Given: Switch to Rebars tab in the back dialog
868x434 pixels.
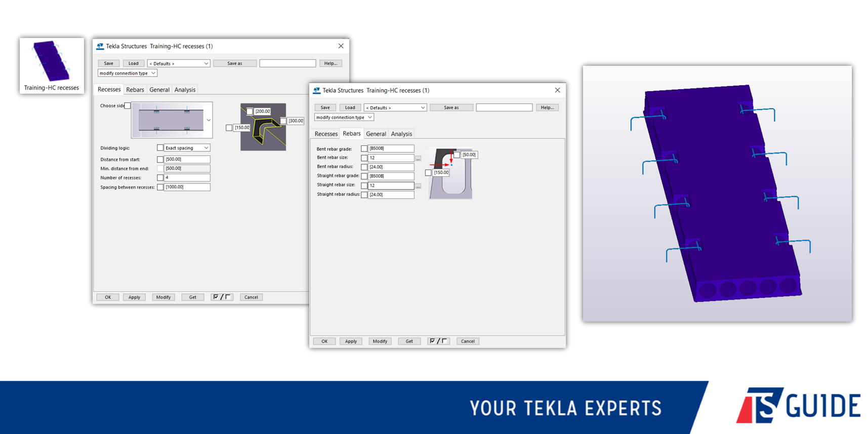Looking at the screenshot, I should 135,90.
